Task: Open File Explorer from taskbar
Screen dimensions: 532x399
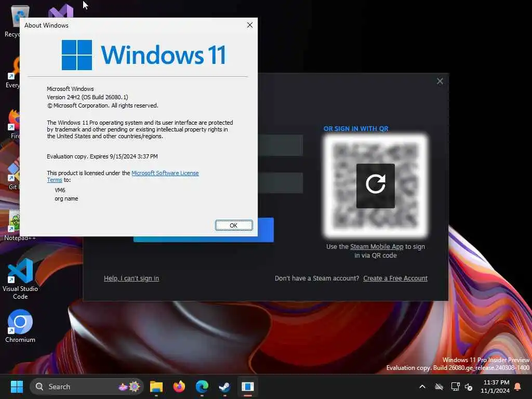Action: click(x=156, y=387)
